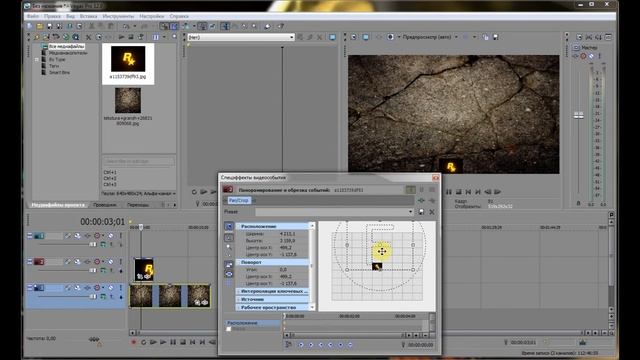640x360 pixels.
Task: Click copy snapshot icon in preview toolbar
Action: (x=485, y=37)
